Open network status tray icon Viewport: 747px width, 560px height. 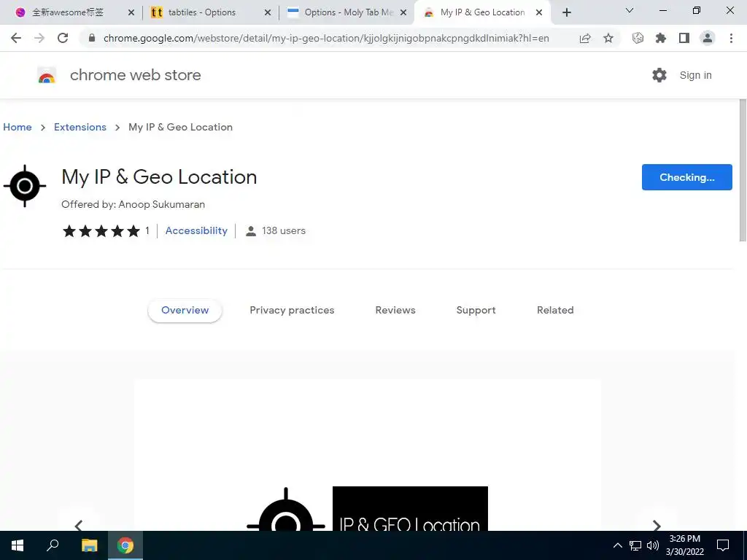[x=635, y=545]
